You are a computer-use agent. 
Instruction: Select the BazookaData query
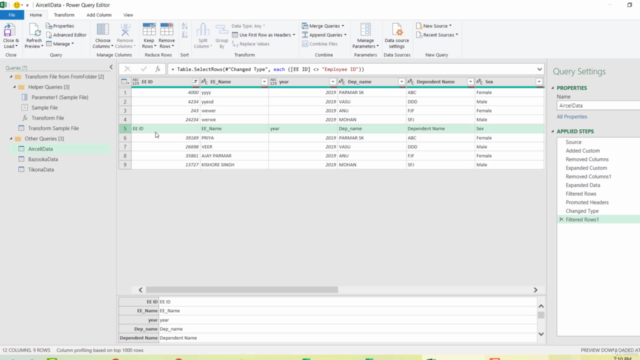tap(43, 159)
